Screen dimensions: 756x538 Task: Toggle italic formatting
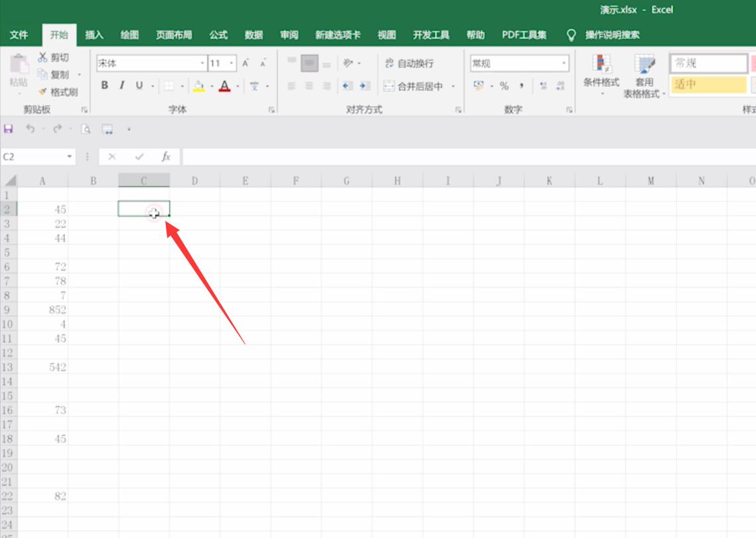[x=122, y=86]
